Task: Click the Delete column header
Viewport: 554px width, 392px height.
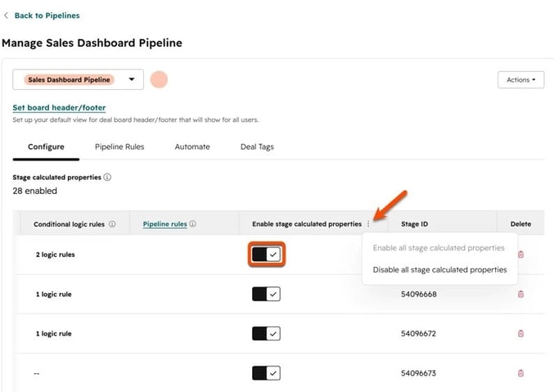Action: [520, 223]
